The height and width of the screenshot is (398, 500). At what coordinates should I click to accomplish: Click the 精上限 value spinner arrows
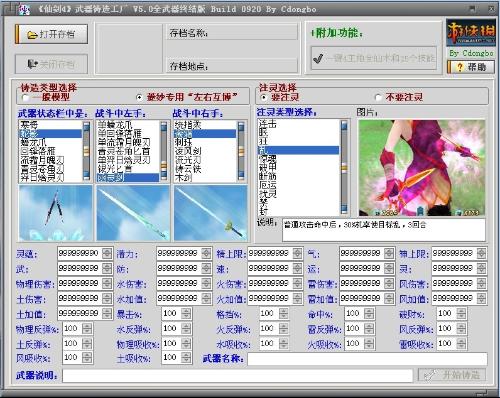click(297, 254)
